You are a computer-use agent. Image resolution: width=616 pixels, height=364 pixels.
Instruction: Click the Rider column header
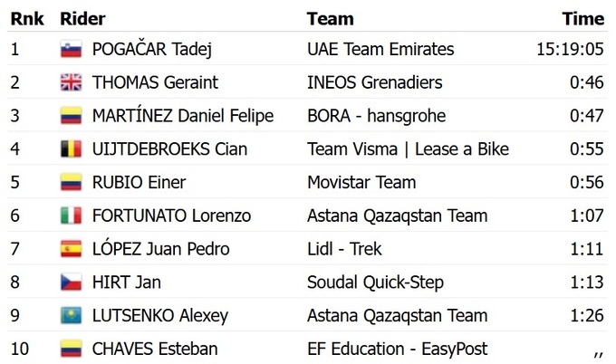82,19
